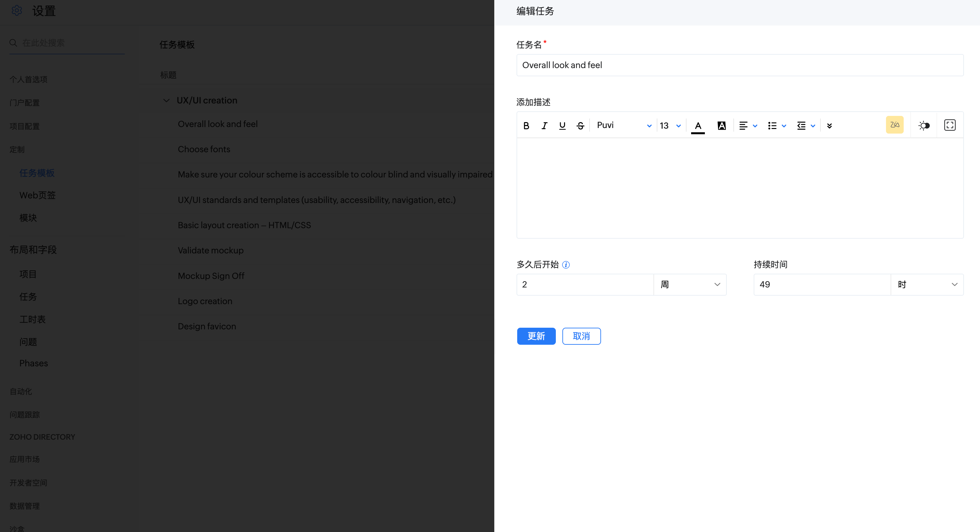
Task: Open font size 13 dropdown
Action: 670,125
